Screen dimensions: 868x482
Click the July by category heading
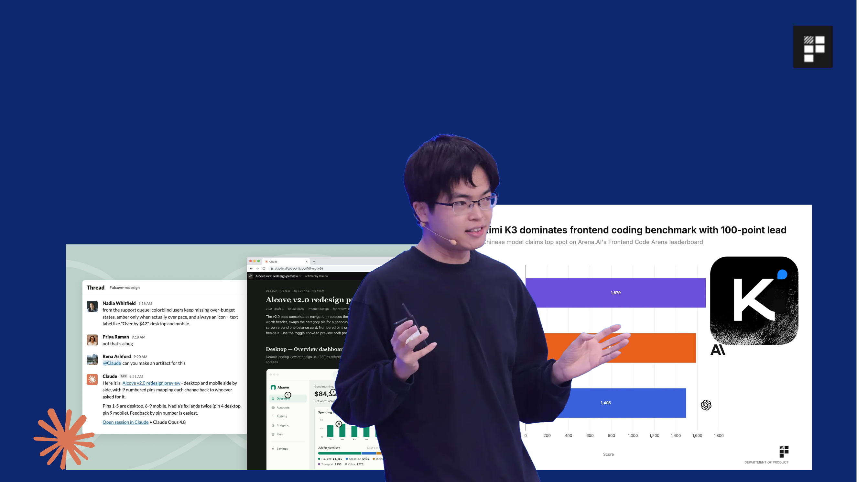329,448
